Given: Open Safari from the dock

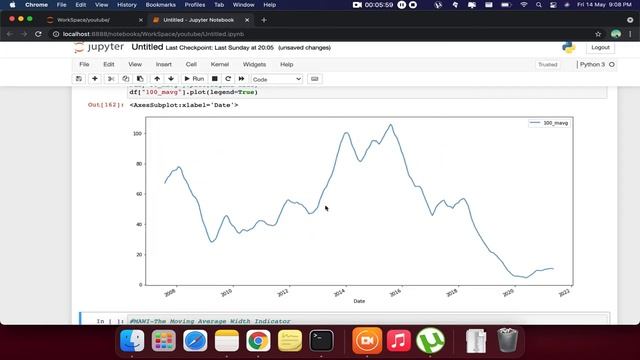Looking at the screenshot, I should click(195, 340).
